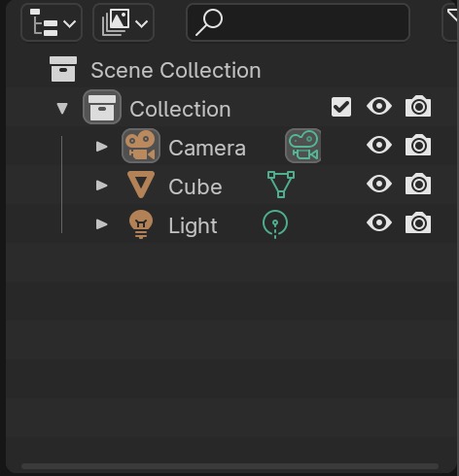This screenshot has width=459, height=476.
Task: Toggle the Camera eye visibility
Action: [x=379, y=145]
